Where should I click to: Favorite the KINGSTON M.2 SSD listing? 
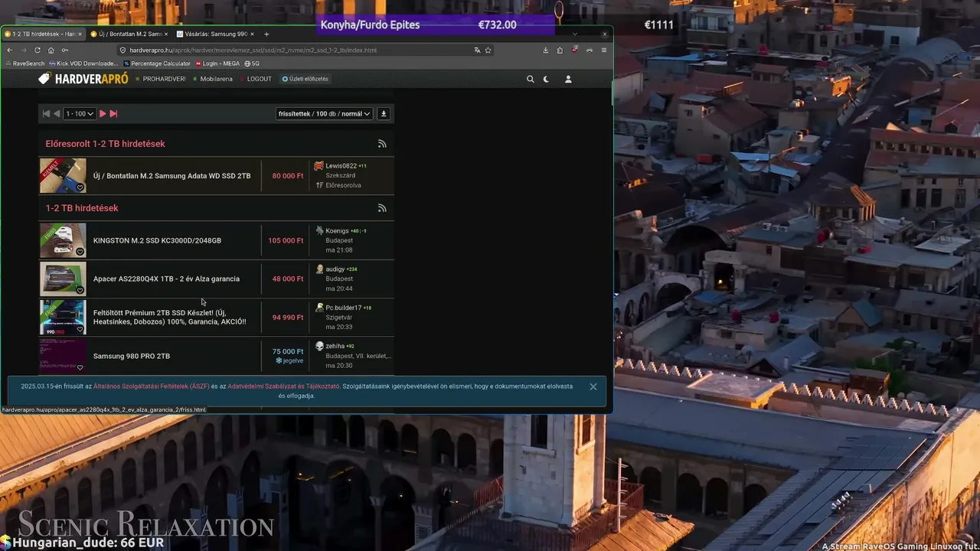coord(80,252)
